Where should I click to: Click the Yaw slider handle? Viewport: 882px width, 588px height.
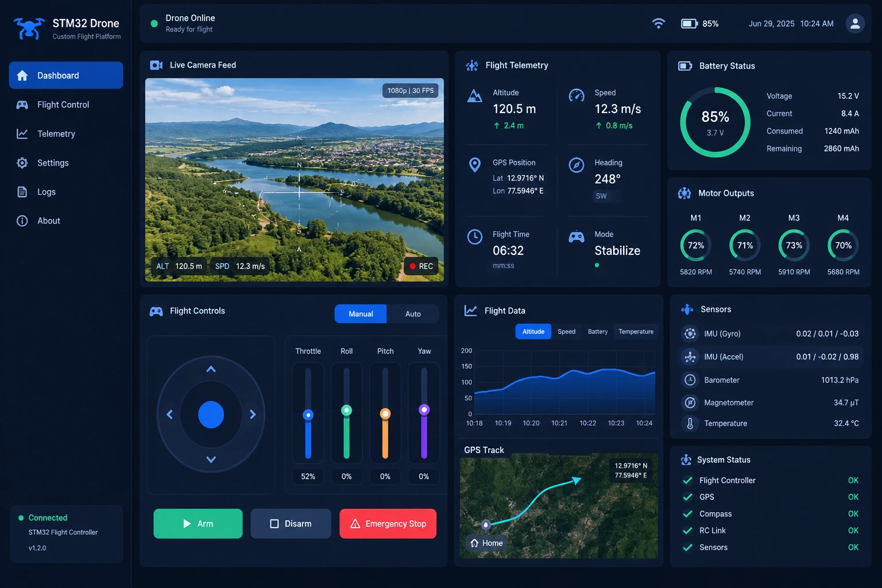click(x=424, y=409)
